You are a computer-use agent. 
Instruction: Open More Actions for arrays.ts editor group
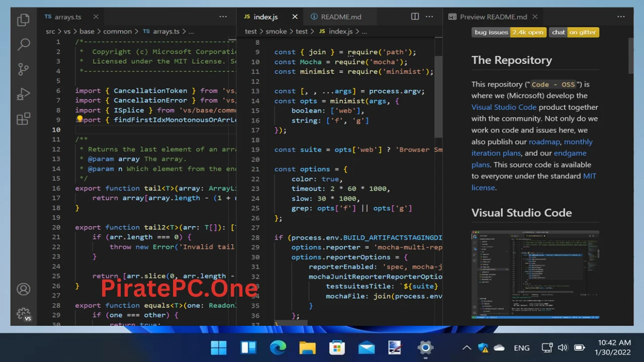223,17
